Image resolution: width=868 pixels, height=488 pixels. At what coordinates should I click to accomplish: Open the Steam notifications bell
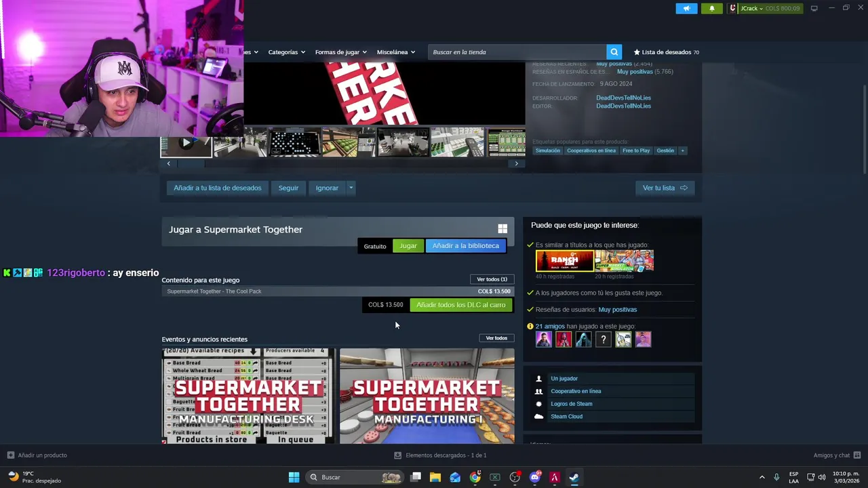click(711, 8)
